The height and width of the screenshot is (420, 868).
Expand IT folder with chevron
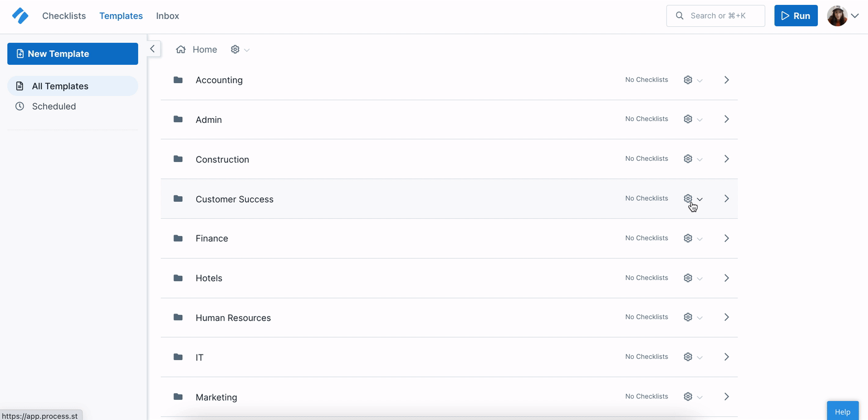[x=727, y=357]
